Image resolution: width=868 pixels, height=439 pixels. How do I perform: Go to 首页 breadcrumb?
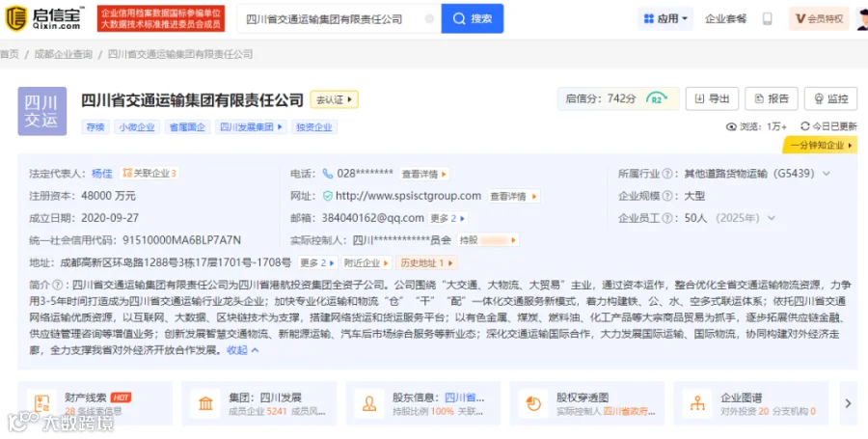(9, 54)
